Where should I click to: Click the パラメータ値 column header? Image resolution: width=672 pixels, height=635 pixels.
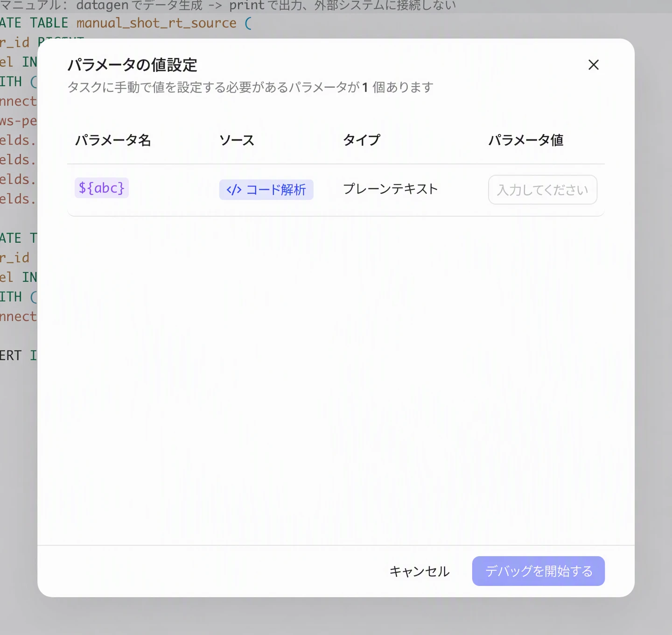[x=526, y=140]
